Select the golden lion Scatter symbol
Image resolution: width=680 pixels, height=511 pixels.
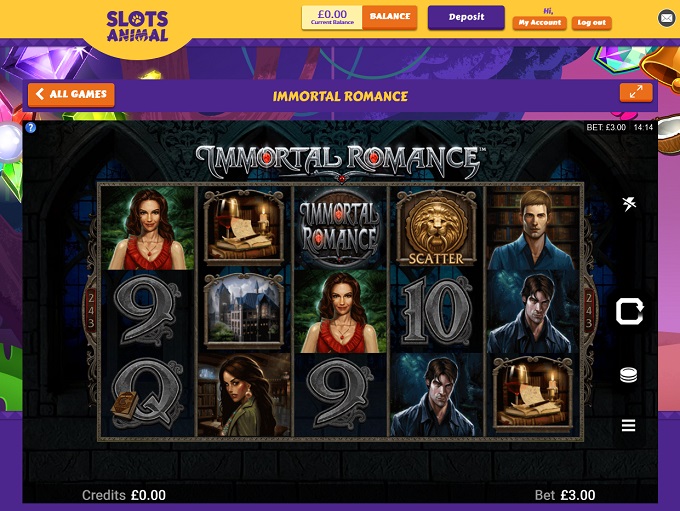(x=436, y=227)
